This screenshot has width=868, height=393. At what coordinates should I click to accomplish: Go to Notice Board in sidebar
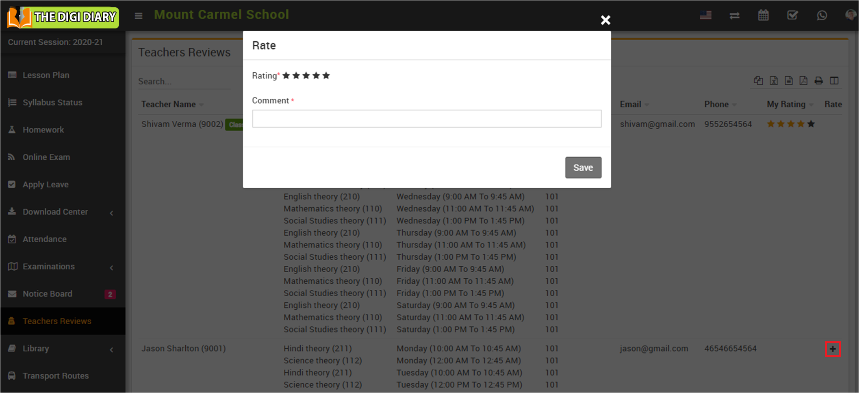(x=47, y=294)
